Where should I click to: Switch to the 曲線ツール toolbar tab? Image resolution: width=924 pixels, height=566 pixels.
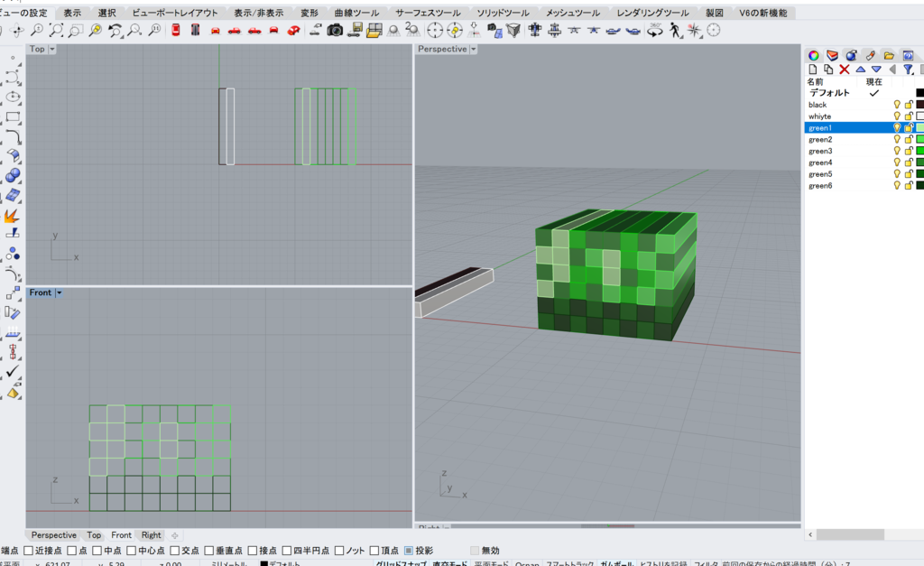pyautogui.click(x=357, y=13)
